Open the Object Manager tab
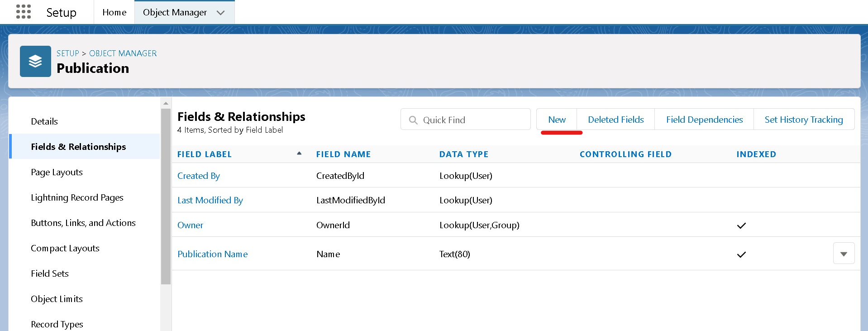The height and width of the screenshot is (331, 868). tap(175, 12)
